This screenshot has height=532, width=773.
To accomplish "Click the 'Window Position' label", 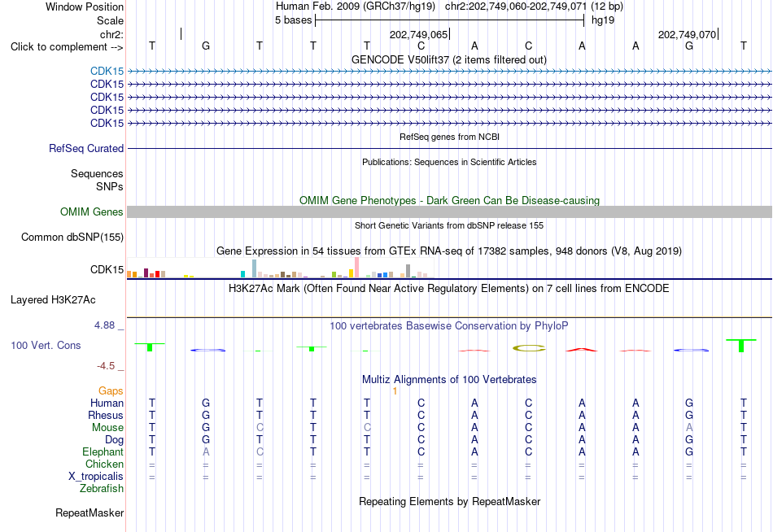I will (85, 7).
